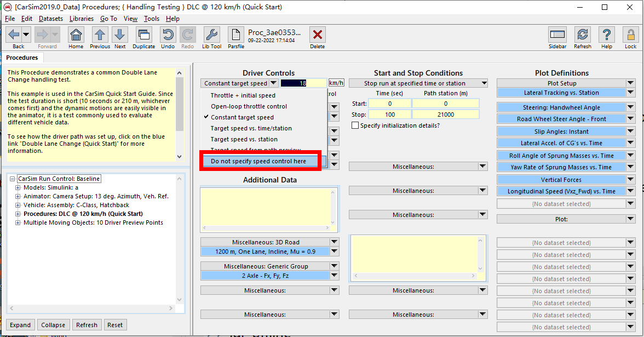Open the Parsfile document icon
Image resolution: width=644 pixels, height=337 pixels.
coord(235,35)
